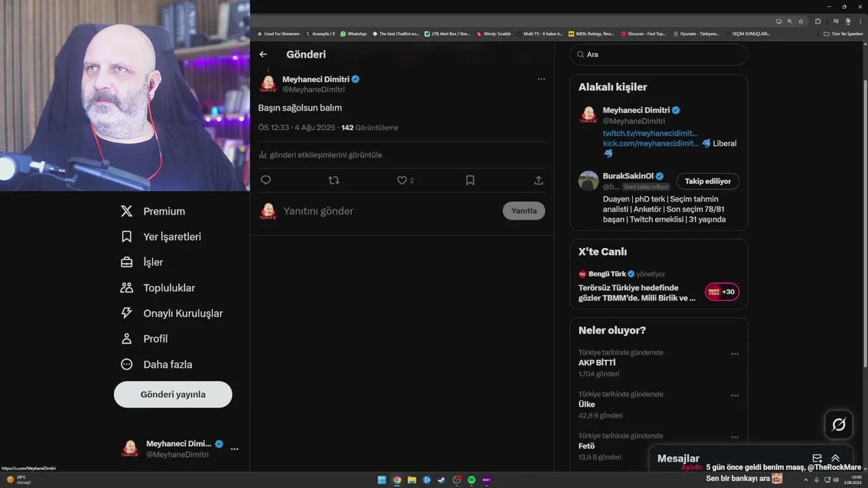Open Steam from the taskbar
This screenshot has width=868, height=488.
[x=441, y=480]
